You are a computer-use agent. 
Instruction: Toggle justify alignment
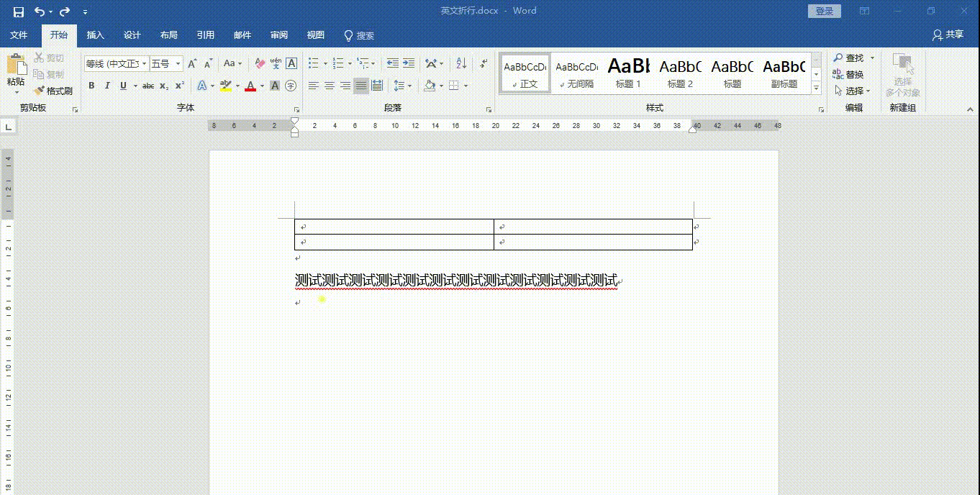pos(361,86)
